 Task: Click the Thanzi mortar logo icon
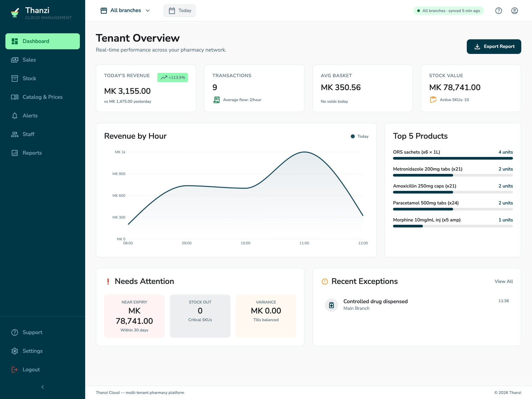click(x=15, y=13)
